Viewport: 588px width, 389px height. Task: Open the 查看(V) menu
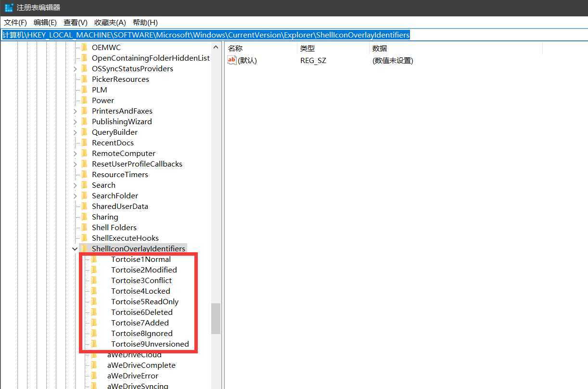tap(76, 23)
